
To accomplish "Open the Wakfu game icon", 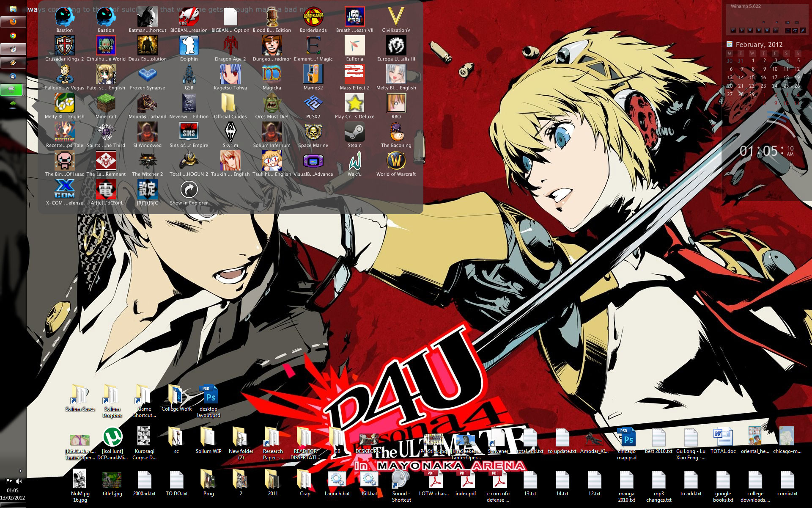I will 354,164.
